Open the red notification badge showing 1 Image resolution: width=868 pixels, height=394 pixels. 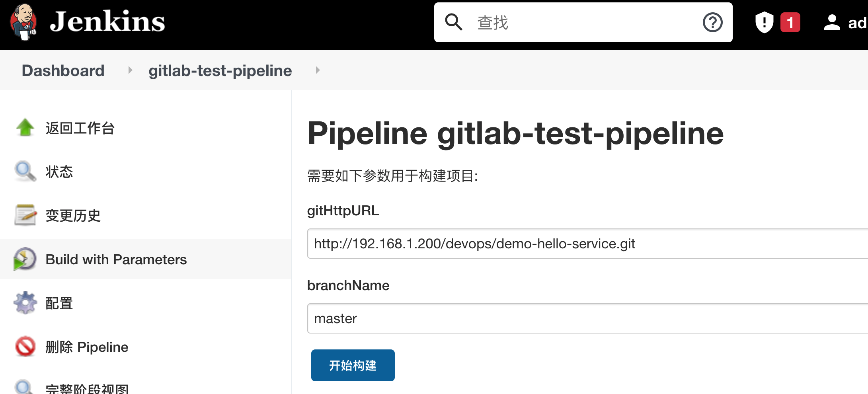[790, 22]
